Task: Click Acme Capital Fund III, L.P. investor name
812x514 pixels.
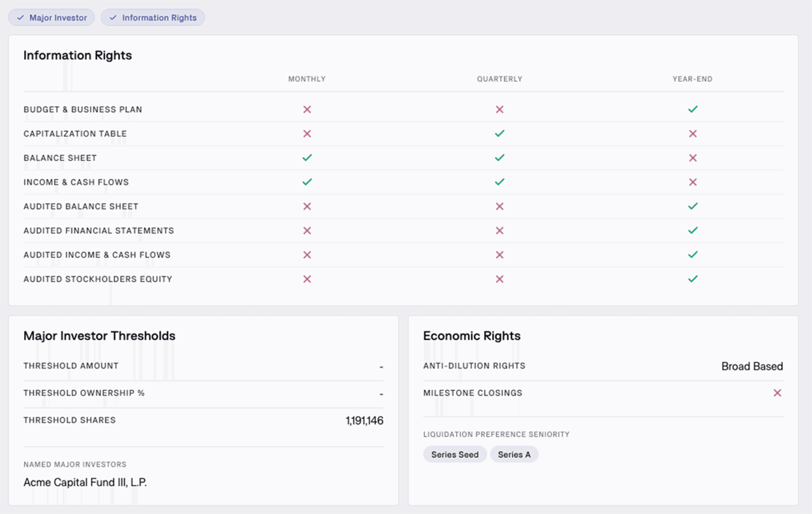Action: coord(85,482)
